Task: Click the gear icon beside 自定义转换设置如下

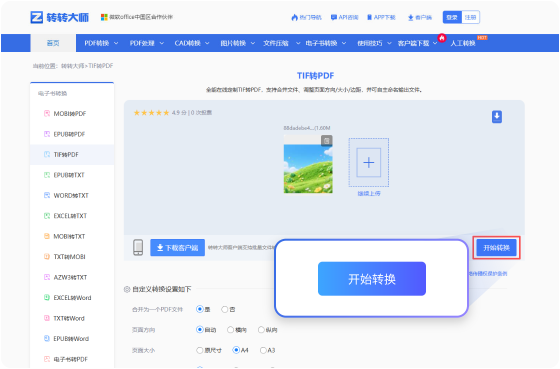Action: 127,289
